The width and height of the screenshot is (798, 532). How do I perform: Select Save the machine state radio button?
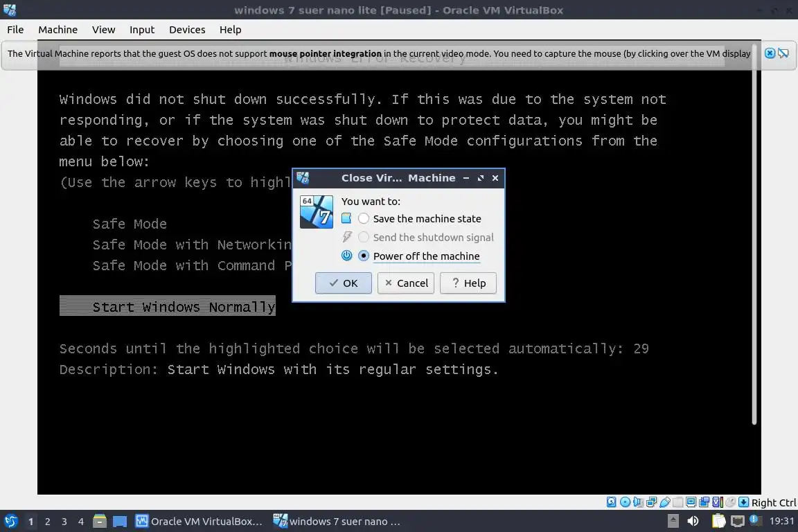coord(364,218)
